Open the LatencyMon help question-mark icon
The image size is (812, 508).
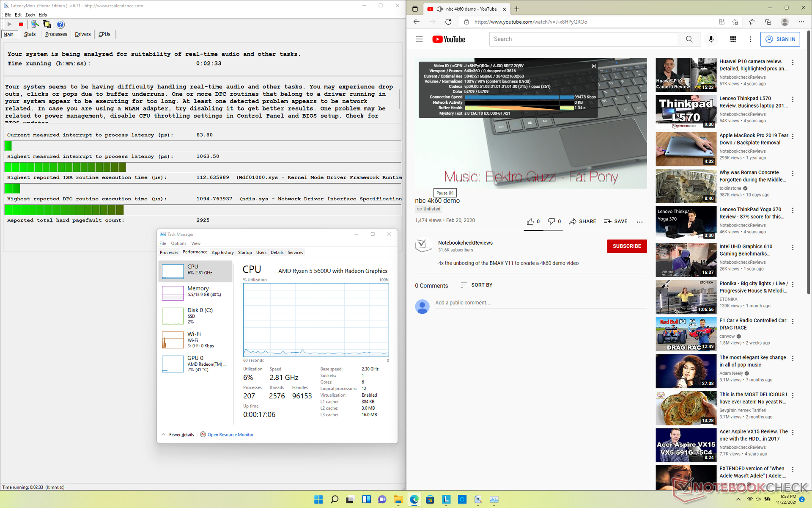(x=60, y=24)
